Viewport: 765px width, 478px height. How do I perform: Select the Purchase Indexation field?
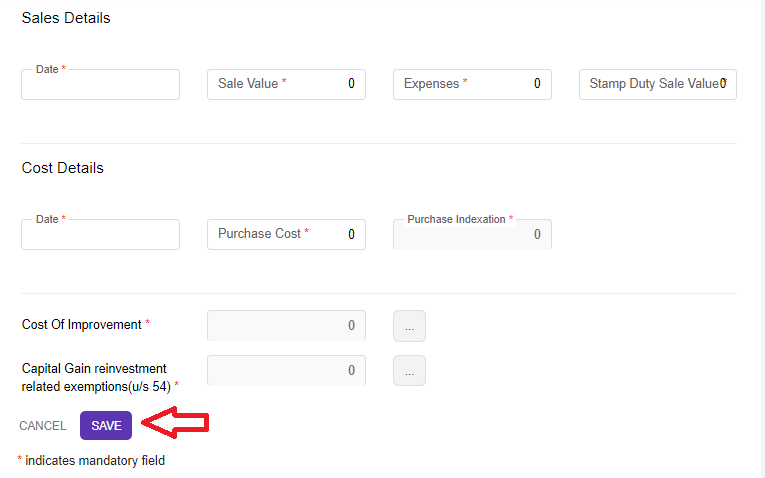pyautogui.click(x=472, y=235)
